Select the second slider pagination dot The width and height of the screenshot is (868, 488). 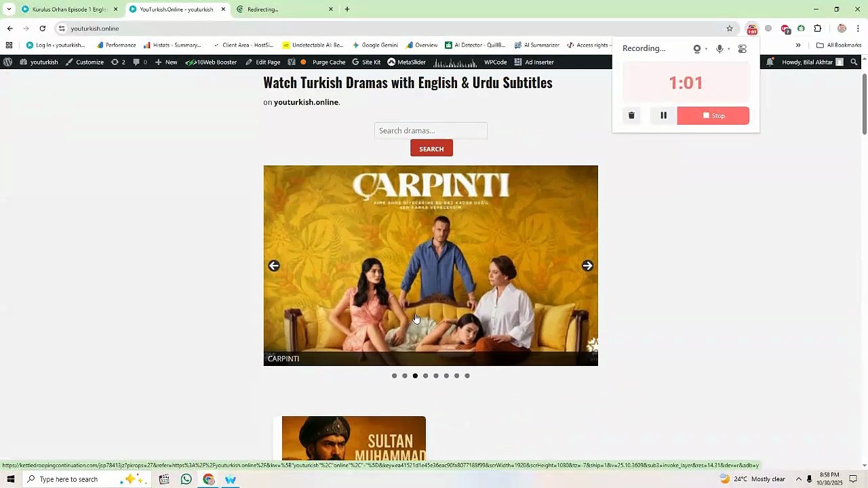point(405,375)
